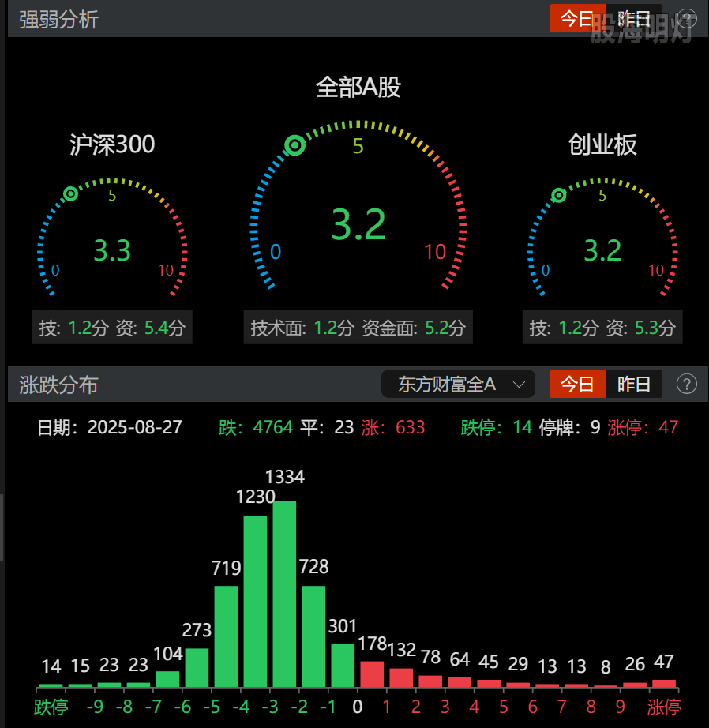The height and width of the screenshot is (728, 709).
Task: Click the 全部A股 score 3.2
Action: (358, 225)
